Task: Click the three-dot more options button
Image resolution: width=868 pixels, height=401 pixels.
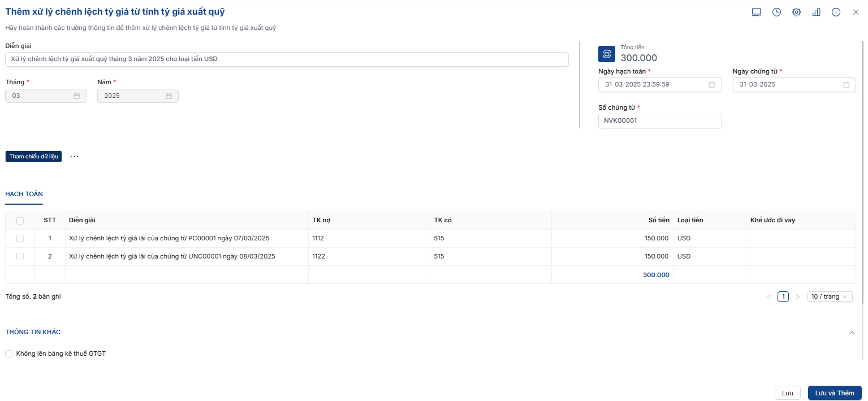Action: pos(74,156)
